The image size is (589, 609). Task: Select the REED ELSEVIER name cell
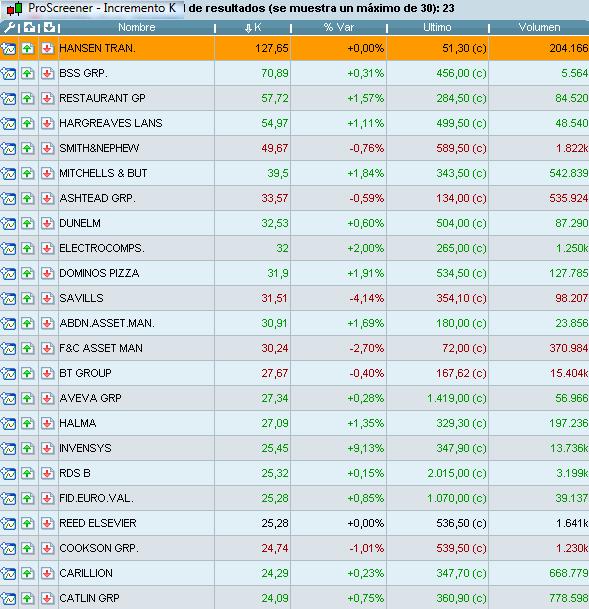point(136,523)
